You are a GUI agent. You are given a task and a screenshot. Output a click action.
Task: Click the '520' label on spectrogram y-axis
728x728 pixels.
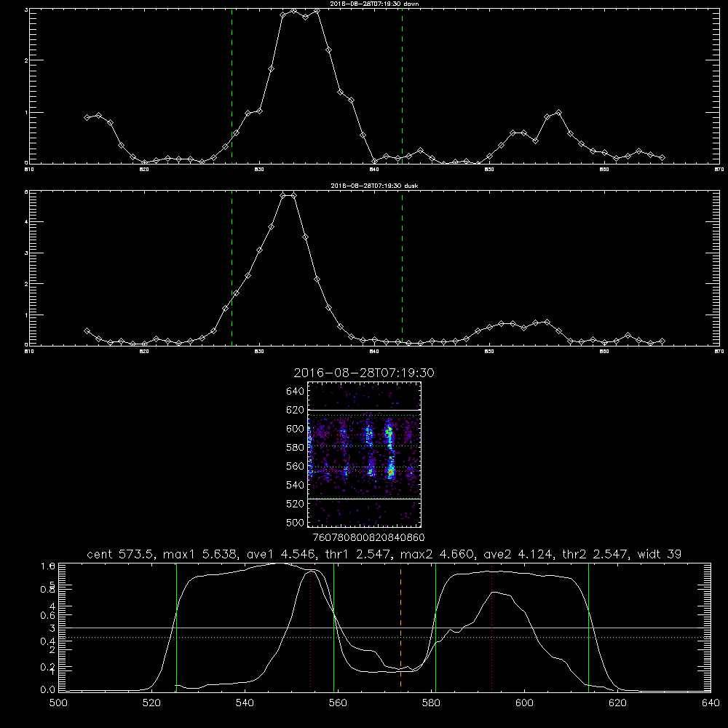[x=296, y=504]
